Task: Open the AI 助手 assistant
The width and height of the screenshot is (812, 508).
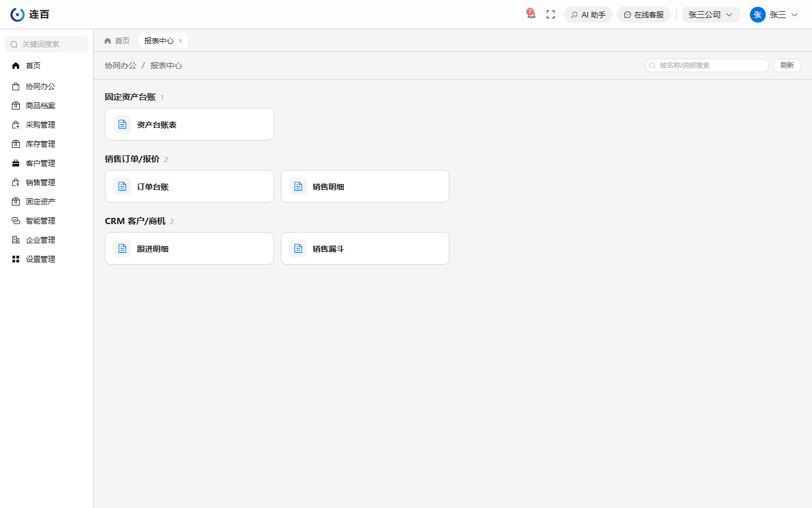Action: pyautogui.click(x=588, y=15)
